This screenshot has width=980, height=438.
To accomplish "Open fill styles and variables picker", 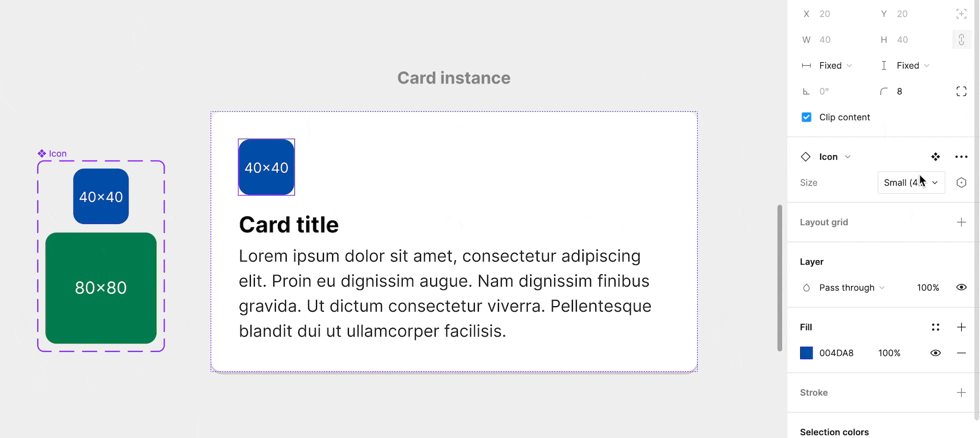I will coord(936,327).
